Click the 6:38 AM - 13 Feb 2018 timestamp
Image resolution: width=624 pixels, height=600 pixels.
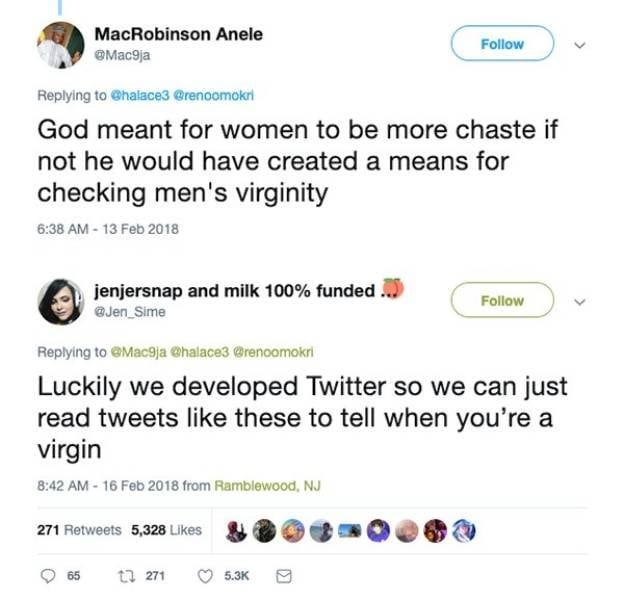tap(108, 228)
